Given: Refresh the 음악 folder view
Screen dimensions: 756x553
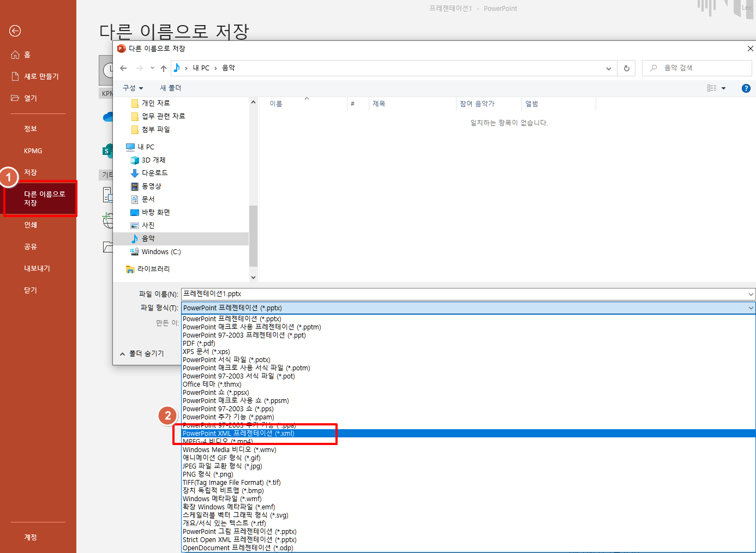Looking at the screenshot, I should 626,68.
